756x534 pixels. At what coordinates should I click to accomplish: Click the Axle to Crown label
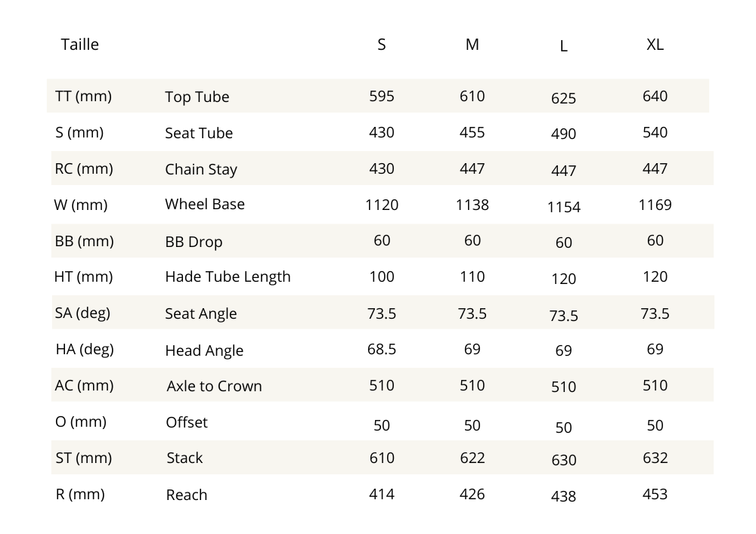click(214, 386)
